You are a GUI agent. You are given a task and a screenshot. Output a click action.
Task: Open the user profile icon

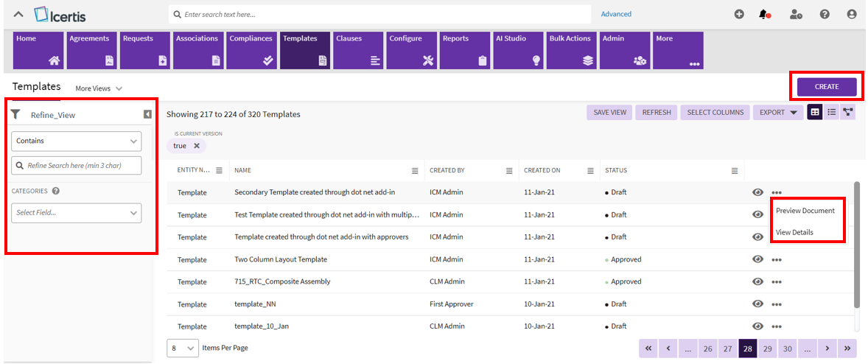[852, 14]
